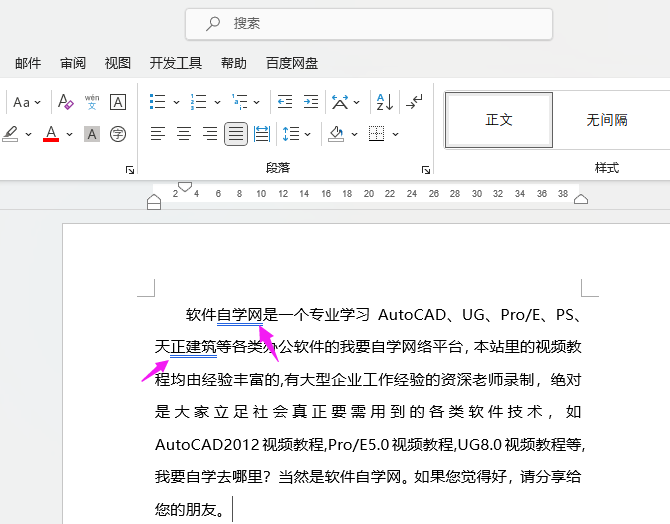Apply the borders icon

pyautogui.click(x=376, y=134)
